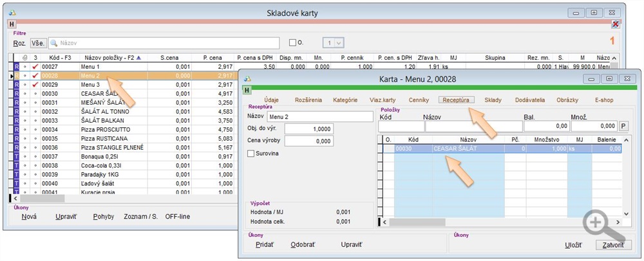Click the red checkmark on Menu 3 row

click(35, 85)
